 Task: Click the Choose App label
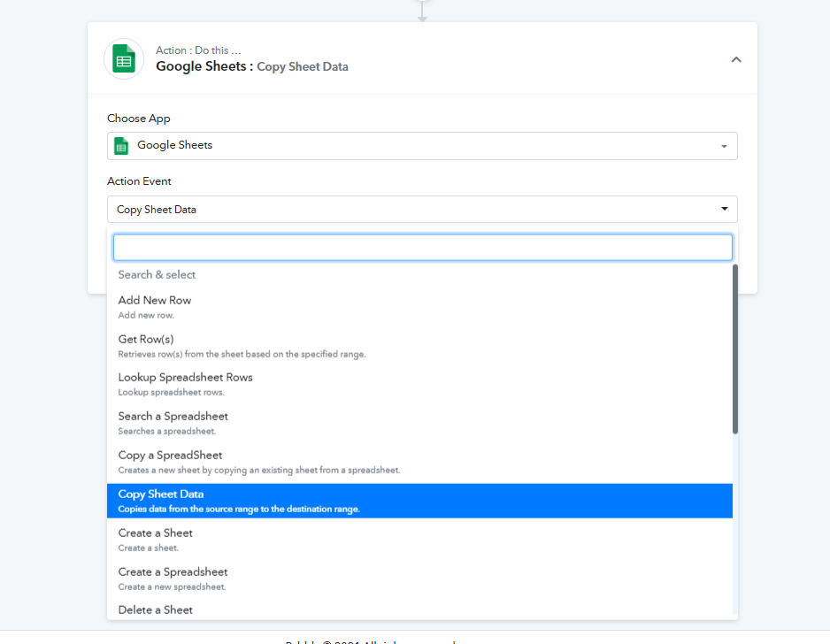[139, 119]
